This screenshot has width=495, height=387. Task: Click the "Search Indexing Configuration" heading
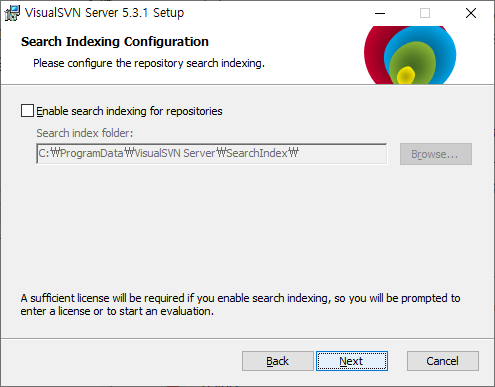point(115,42)
